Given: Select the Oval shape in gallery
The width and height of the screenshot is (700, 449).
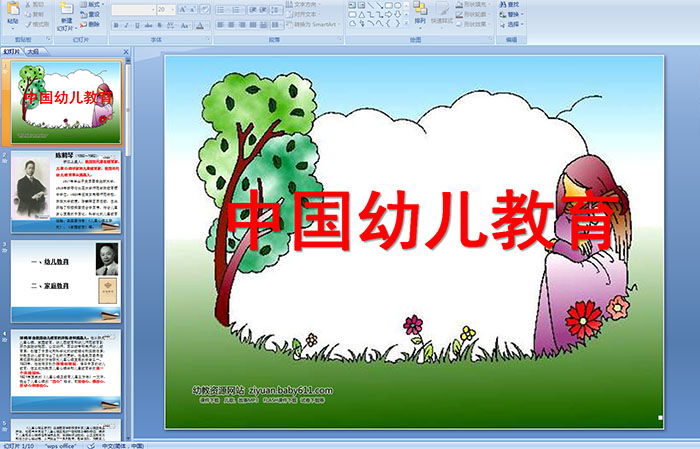Looking at the screenshot, I should click(x=397, y=5).
